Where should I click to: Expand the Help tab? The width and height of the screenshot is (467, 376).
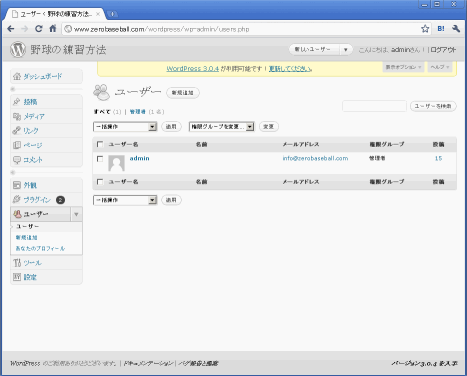click(440, 67)
